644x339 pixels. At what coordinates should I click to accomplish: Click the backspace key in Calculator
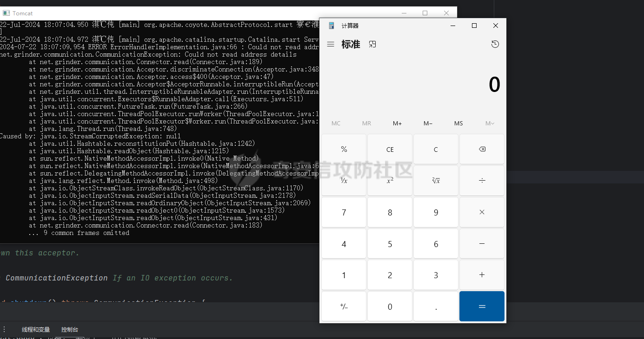pyautogui.click(x=482, y=149)
